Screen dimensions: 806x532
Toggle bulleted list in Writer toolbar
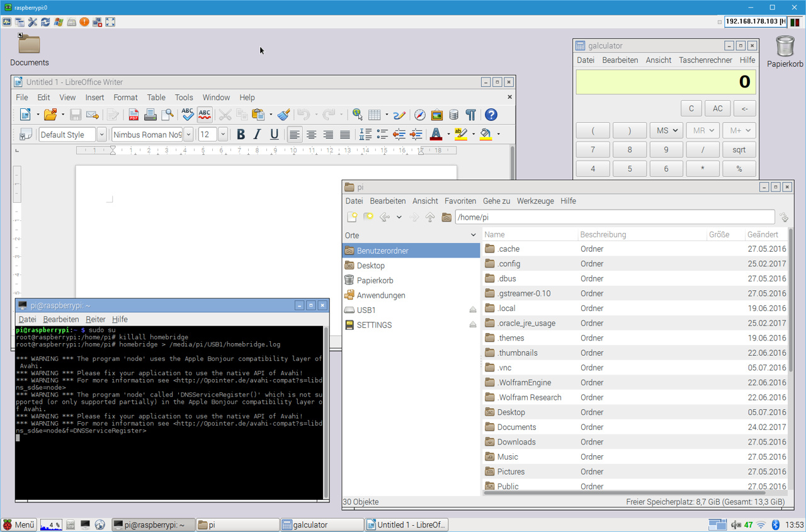[382, 134]
